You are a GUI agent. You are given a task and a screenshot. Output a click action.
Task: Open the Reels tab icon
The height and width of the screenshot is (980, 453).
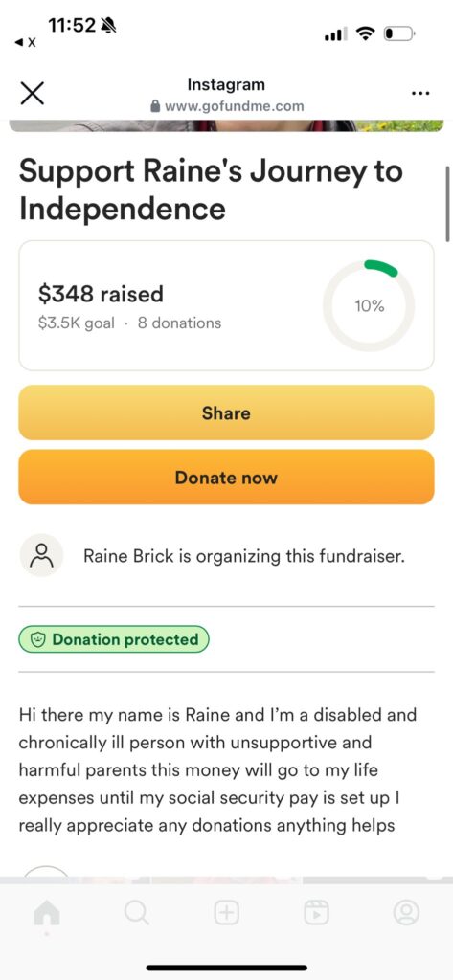(x=317, y=913)
